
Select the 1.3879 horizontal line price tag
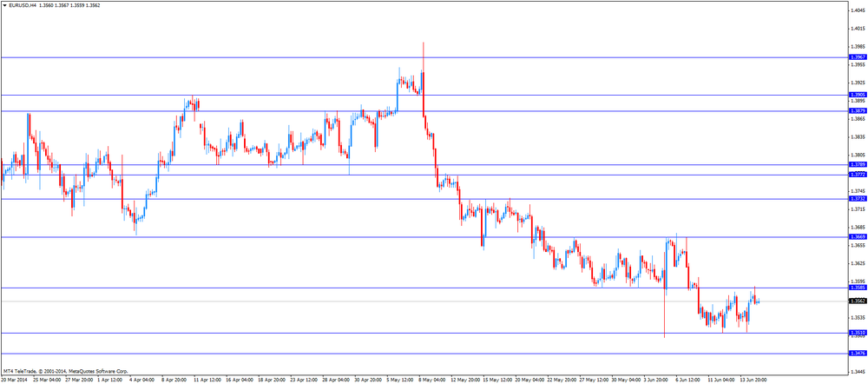pyautogui.click(x=858, y=111)
